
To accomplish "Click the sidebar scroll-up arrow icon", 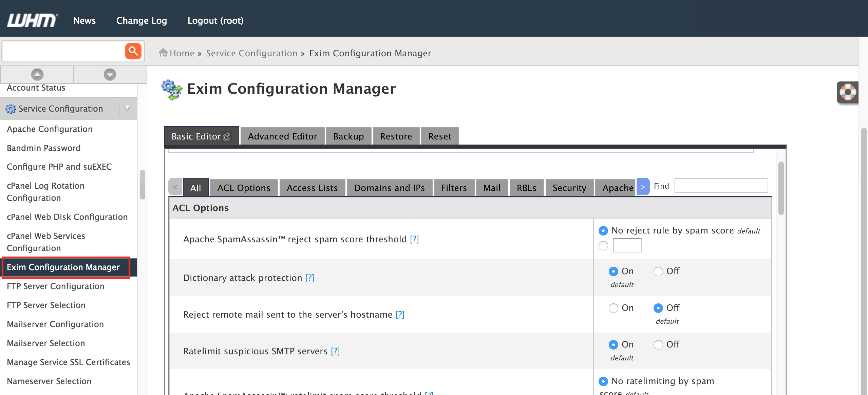I will pyautogui.click(x=37, y=75).
